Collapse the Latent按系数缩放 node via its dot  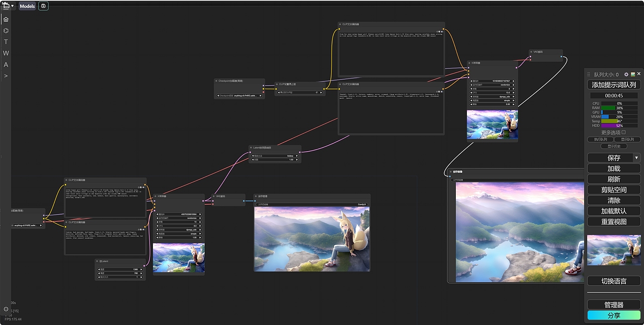(251, 148)
